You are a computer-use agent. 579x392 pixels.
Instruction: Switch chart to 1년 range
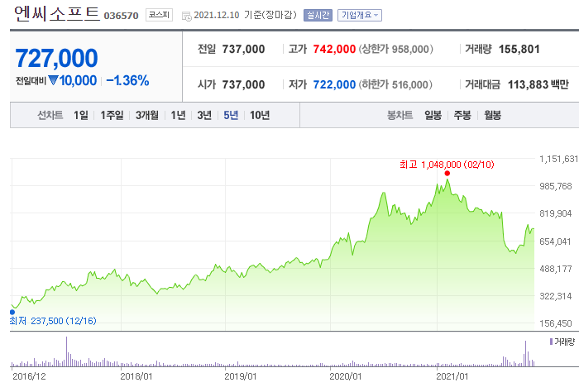[178, 115]
